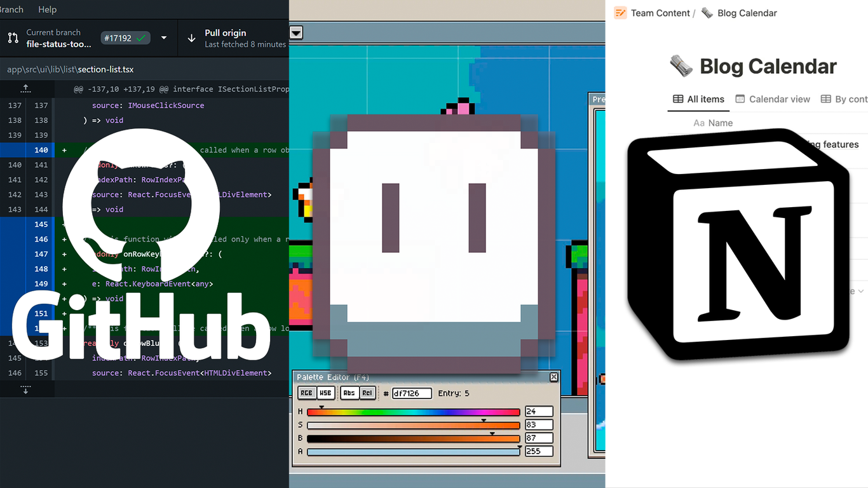Image resolution: width=868 pixels, height=488 pixels.
Task: Open the Help menu
Action: [x=47, y=10]
